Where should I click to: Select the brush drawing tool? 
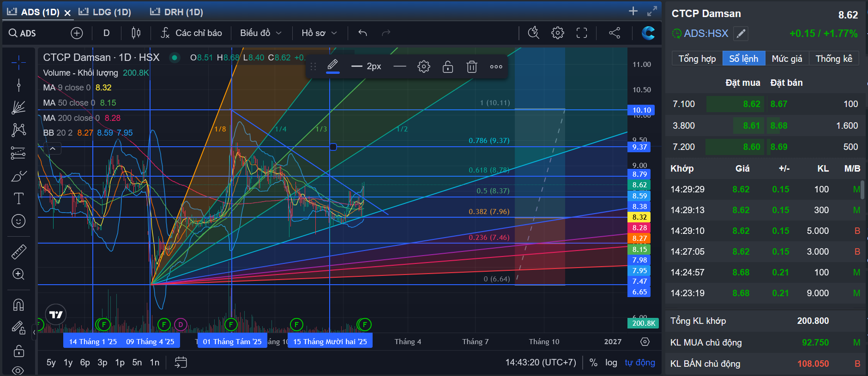18,176
